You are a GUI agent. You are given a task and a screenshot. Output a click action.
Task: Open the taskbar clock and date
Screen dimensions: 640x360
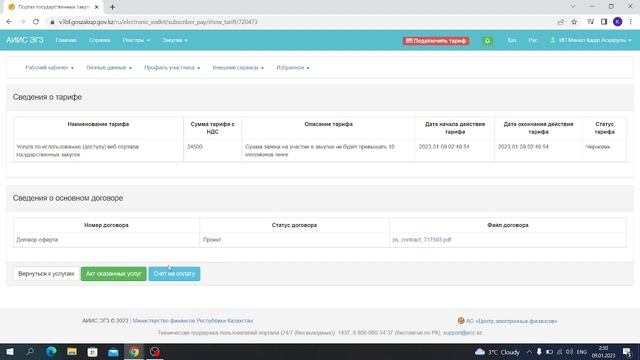(x=603, y=352)
